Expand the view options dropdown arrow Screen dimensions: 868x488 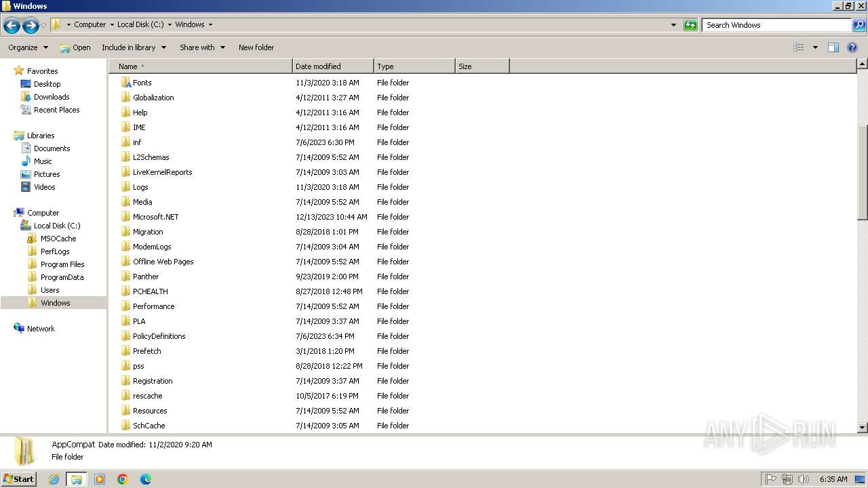point(815,47)
